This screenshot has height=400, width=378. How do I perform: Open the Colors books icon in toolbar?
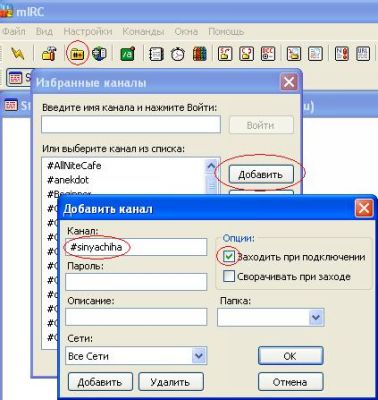pyautogui.click(x=200, y=54)
